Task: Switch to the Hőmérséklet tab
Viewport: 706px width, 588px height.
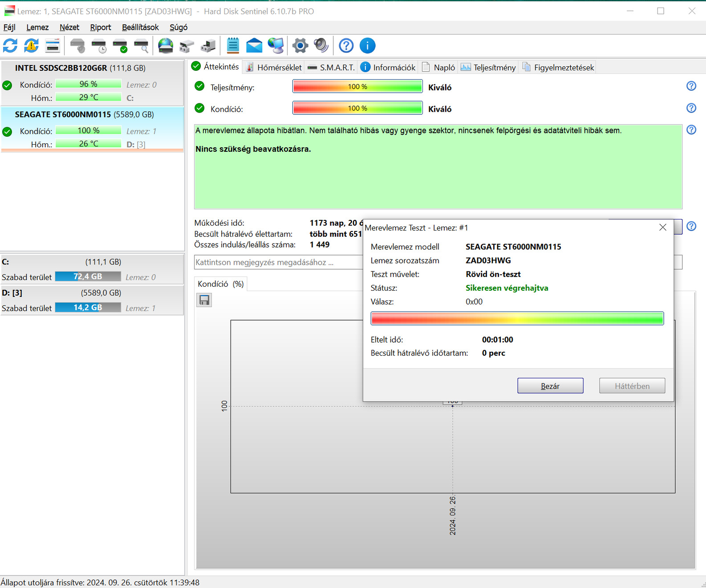Action: pos(273,67)
